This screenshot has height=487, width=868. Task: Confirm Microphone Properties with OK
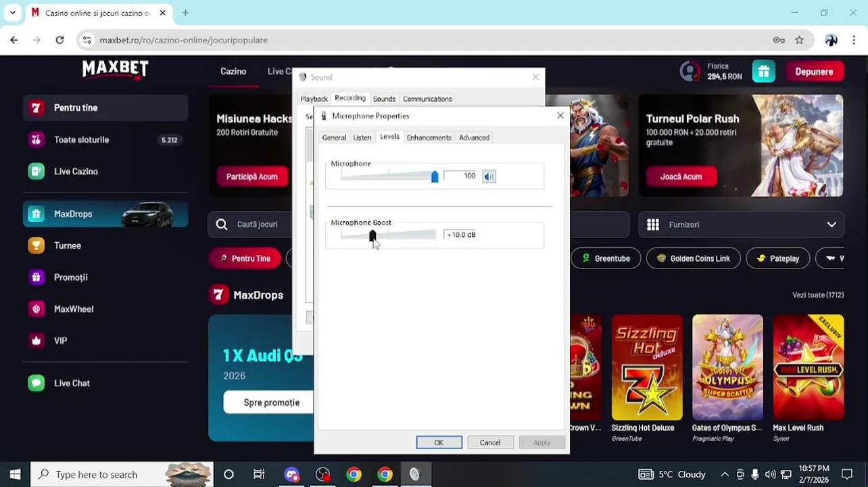tap(439, 442)
